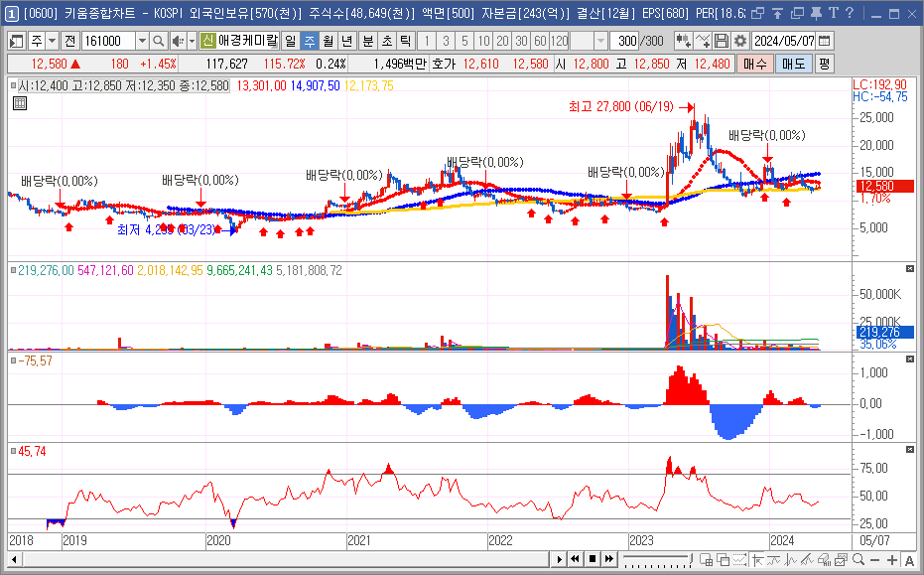Click the chart layout toggle icon at toolbar start

(17, 41)
